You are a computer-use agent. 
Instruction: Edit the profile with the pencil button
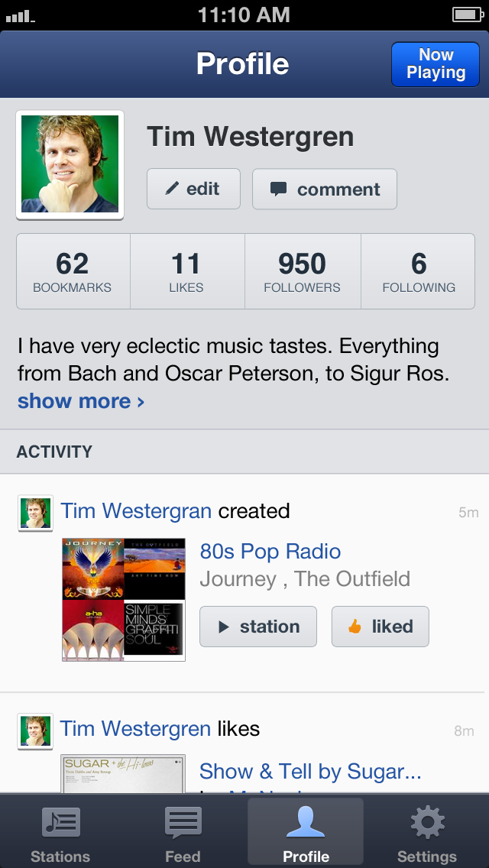[193, 189]
